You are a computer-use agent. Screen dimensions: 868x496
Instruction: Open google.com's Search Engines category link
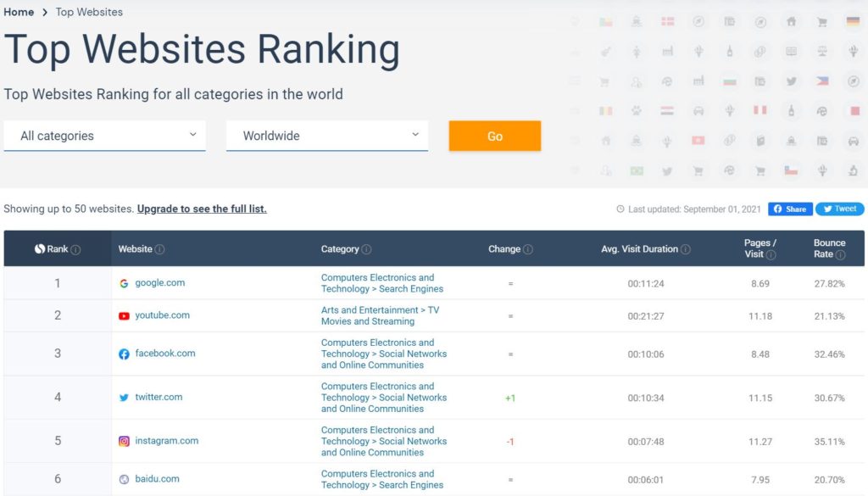[382, 283]
